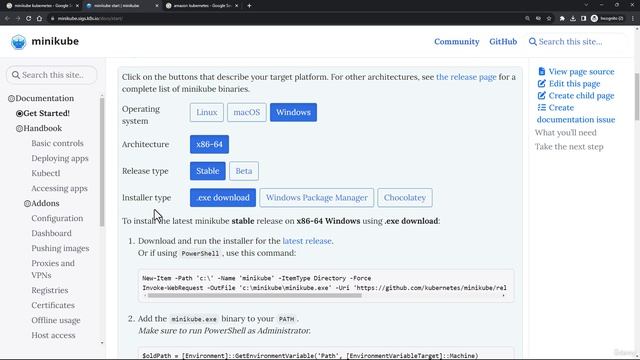Open Community link in header
The width and height of the screenshot is (640, 360).
pos(457,42)
